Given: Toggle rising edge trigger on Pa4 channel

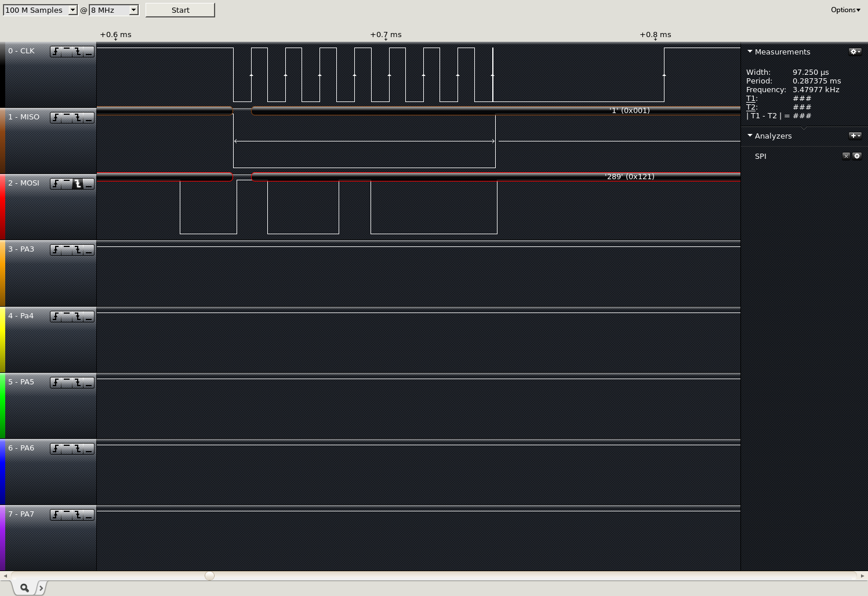Looking at the screenshot, I should (x=56, y=317).
